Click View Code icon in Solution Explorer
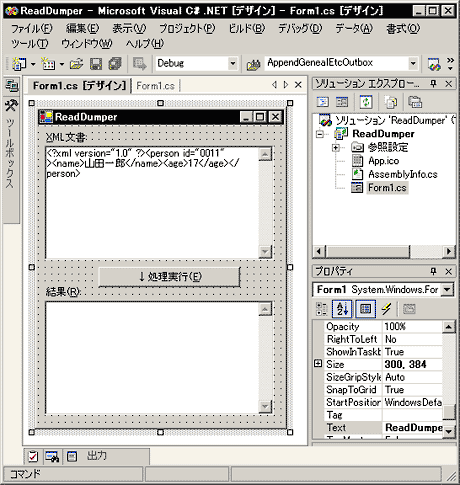 [323, 102]
